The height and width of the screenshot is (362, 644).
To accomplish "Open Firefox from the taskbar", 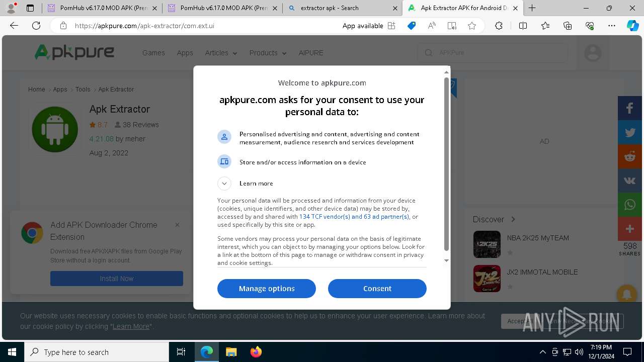I will pos(256,352).
